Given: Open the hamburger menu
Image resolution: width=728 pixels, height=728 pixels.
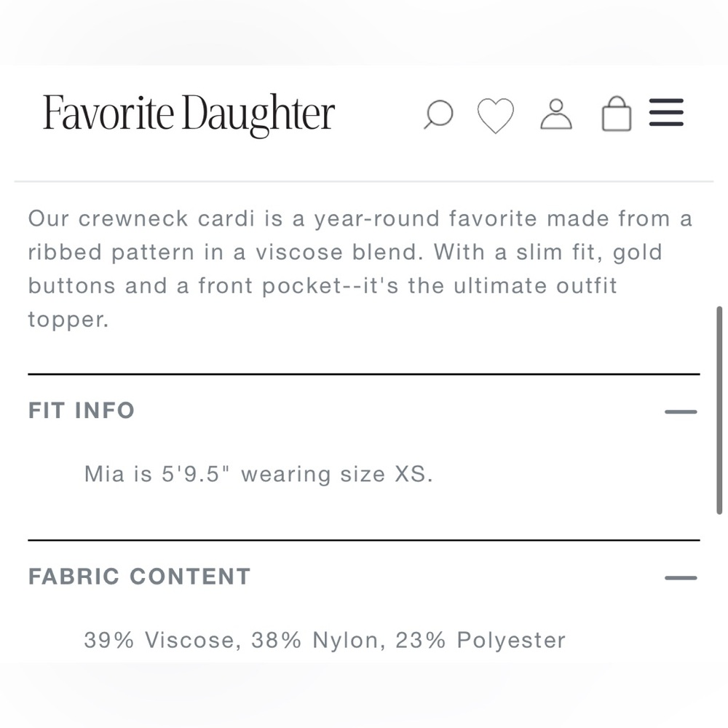Looking at the screenshot, I should [666, 113].
